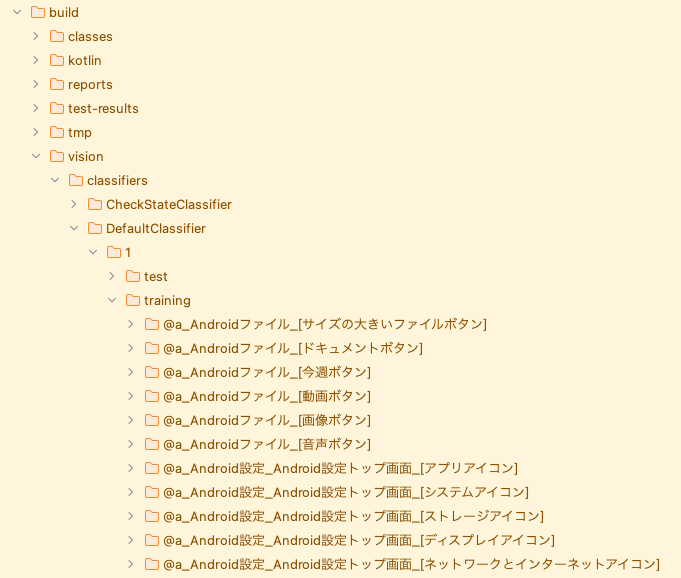Click the folder icon named 1
The width and height of the screenshot is (681, 578).
click(x=114, y=252)
